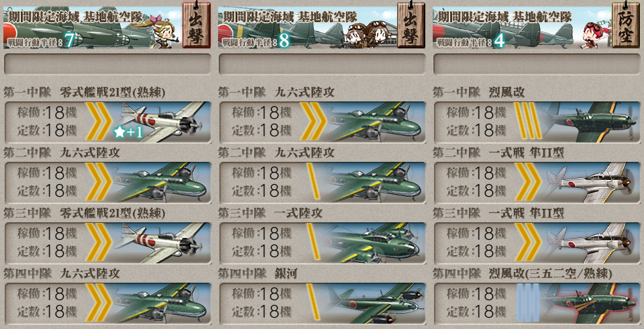Select the 一式陸攻 bomber plane image
644x329 pixels.
click(x=374, y=243)
